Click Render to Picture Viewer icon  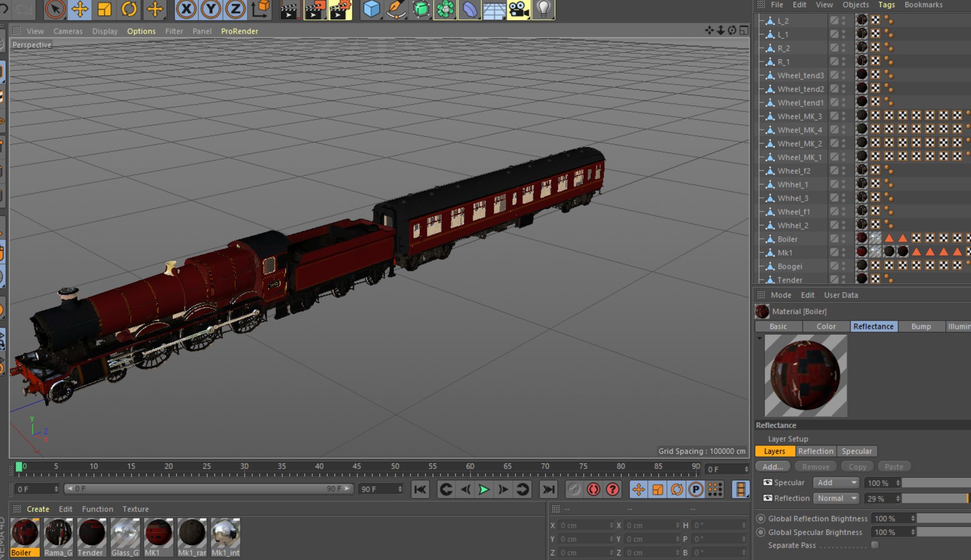click(x=315, y=9)
